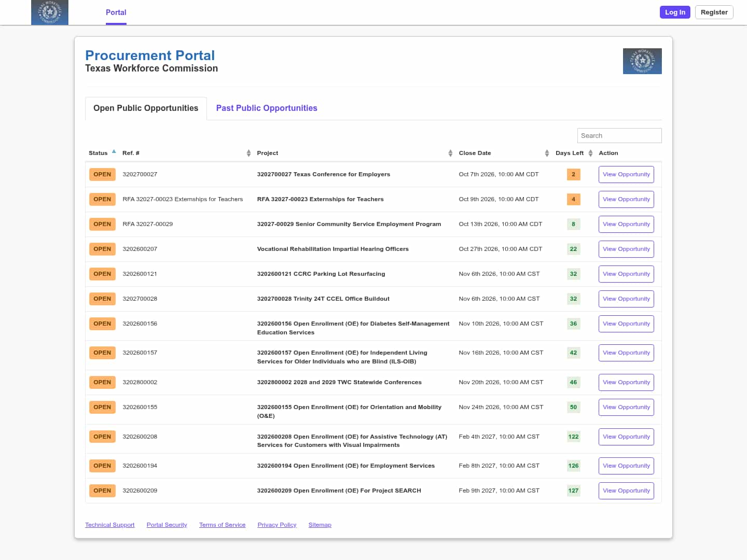This screenshot has height=560, width=747.
Task: Open the Terms of Service link
Action: pos(222,525)
